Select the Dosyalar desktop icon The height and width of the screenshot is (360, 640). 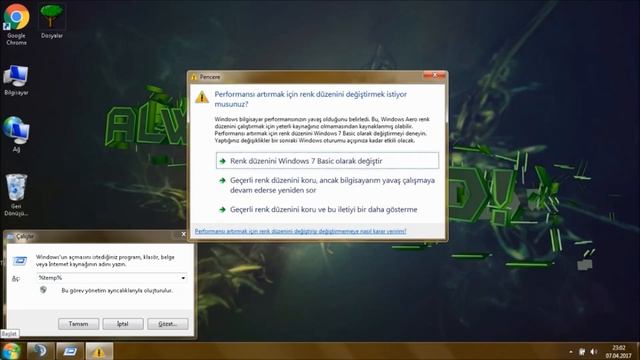coord(51,21)
